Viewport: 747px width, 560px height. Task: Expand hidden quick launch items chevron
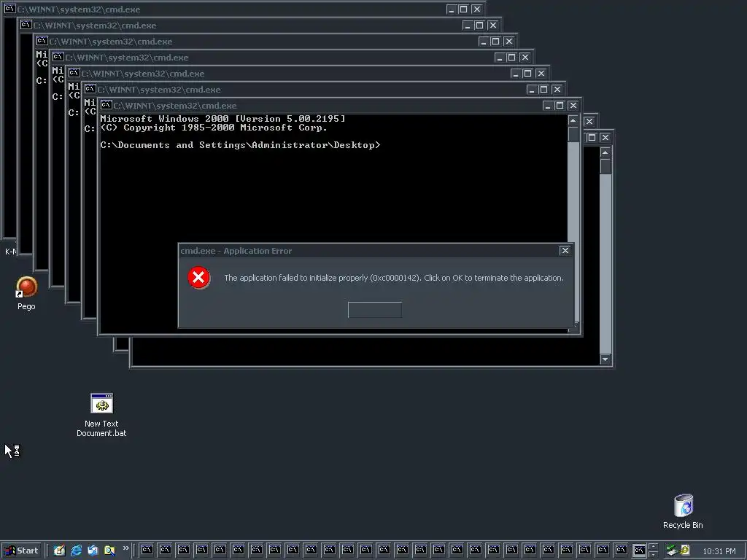click(125, 548)
